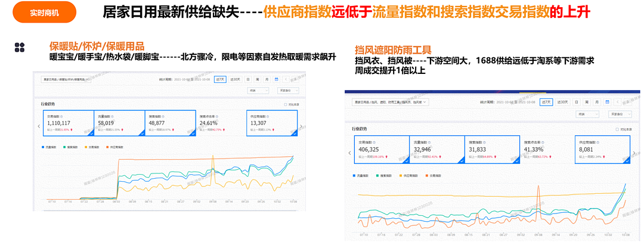Click the four-dot grid icon at left
Image resolution: width=644 pixels, height=248 pixels.
[20, 48]
